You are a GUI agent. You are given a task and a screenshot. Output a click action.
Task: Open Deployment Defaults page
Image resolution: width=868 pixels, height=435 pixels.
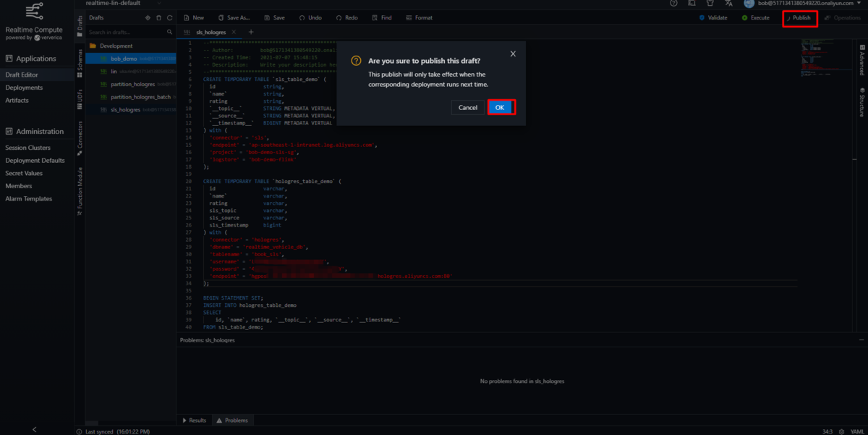click(x=35, y=161)
